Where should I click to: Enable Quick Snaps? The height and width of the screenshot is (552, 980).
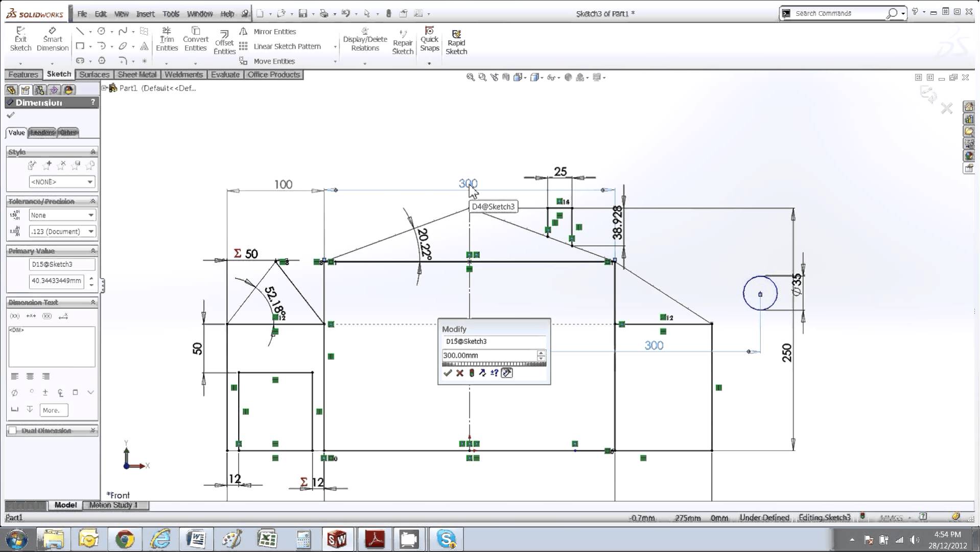tap(429, 39)
